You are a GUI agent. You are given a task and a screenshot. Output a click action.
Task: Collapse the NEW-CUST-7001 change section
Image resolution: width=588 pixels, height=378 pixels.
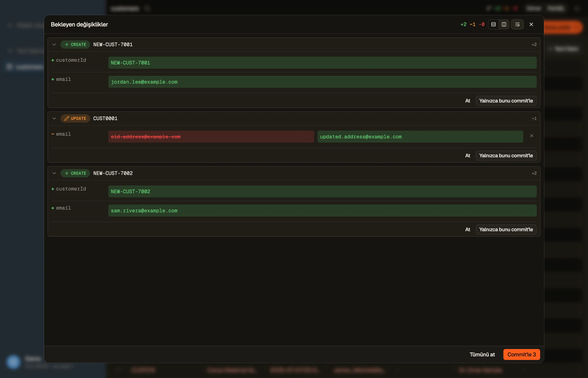click(x=54, y=45)
